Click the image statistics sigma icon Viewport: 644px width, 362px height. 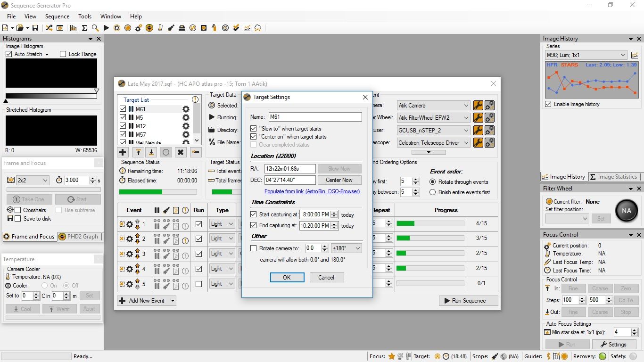85,28
